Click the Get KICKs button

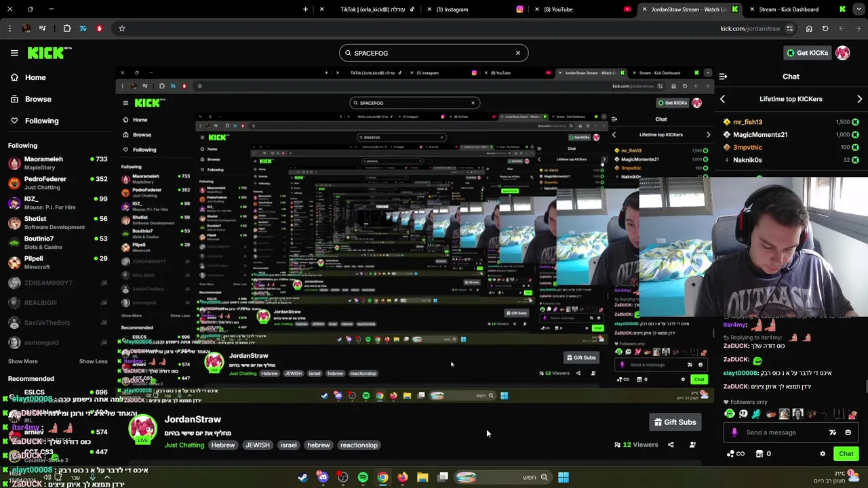807,53
